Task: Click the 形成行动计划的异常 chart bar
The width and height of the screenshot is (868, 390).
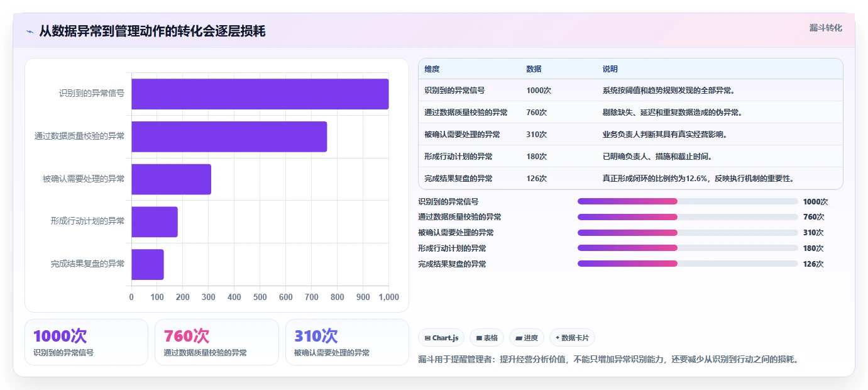Action: [155, 222]
